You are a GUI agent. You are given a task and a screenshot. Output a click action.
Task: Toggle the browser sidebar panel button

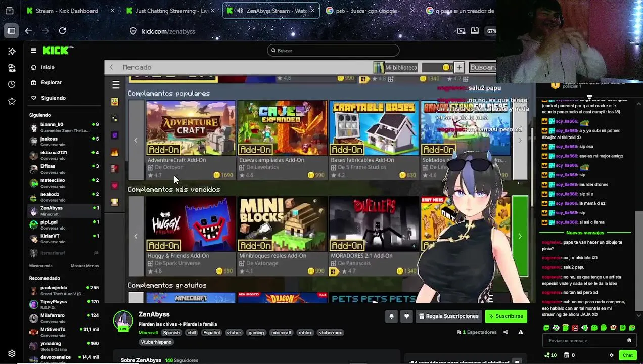(11, 31)
